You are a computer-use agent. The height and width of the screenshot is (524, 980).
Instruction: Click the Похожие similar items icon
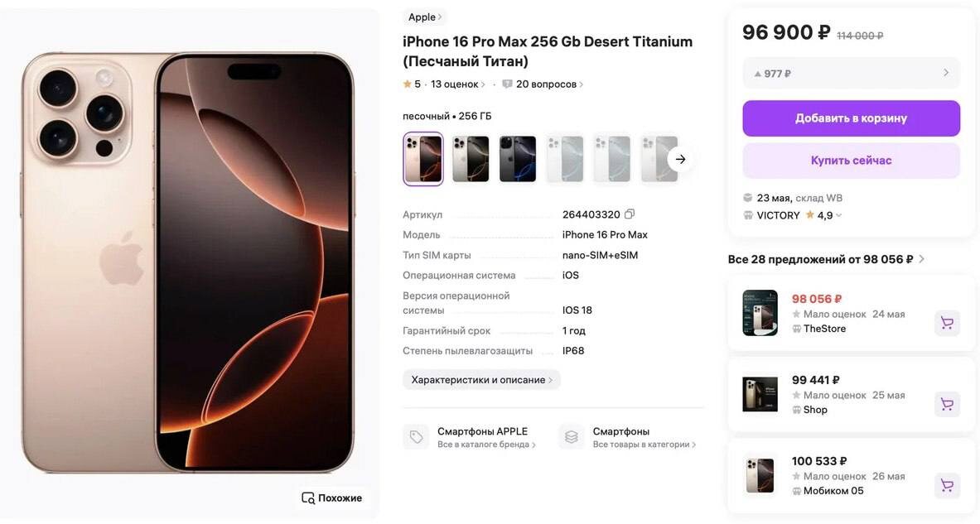click(308, 498)
